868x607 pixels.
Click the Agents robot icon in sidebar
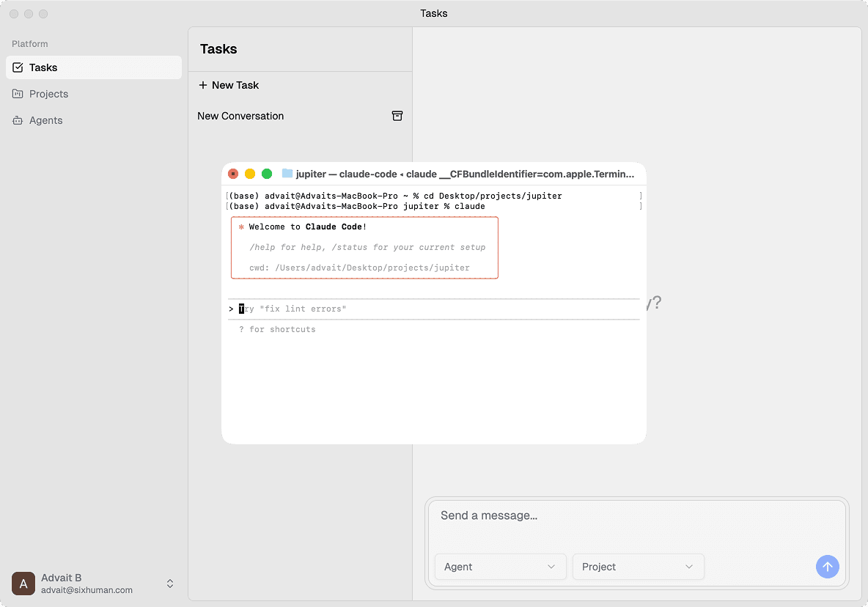coord(18,121)
